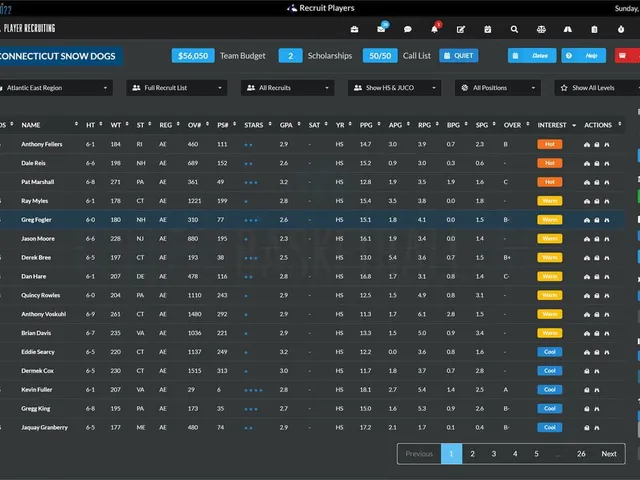View notifications via the bell icon
This screenshot has height=480, width=640.
coord(434,29)
